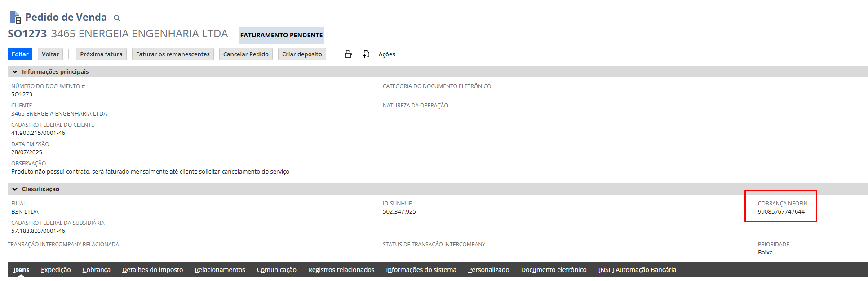Switch to the Expedição tab
The width and height of the screenshot is (868, 281).
(x=56, y=270)
